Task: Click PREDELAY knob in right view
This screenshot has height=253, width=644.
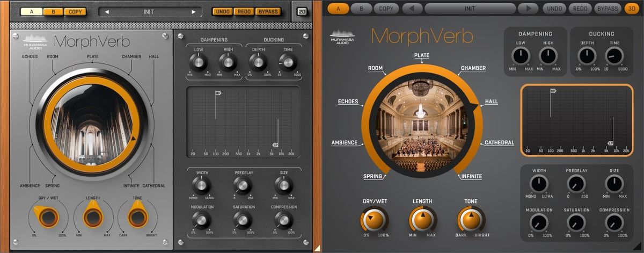Action: click(x=576, y=184)
